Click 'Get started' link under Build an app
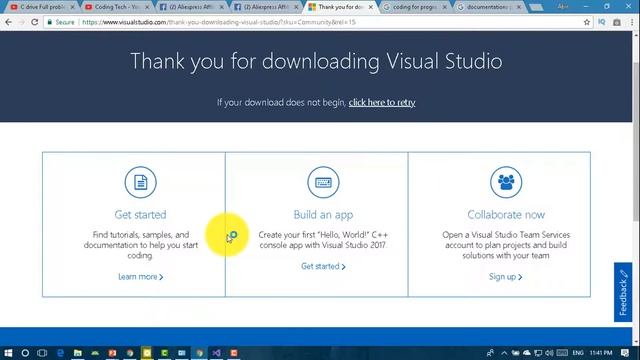The height and width of the screenshot is (360, 640). [323, 266]
